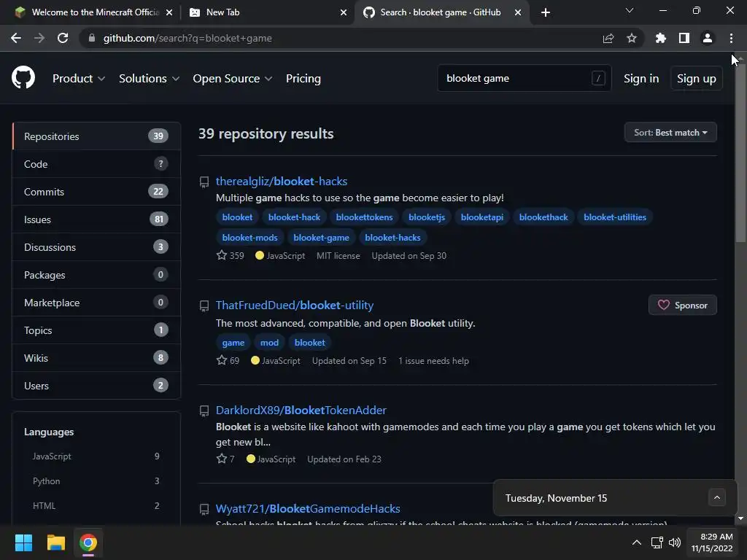
Task: Select the Commits results filter
Action: (96, 192)
